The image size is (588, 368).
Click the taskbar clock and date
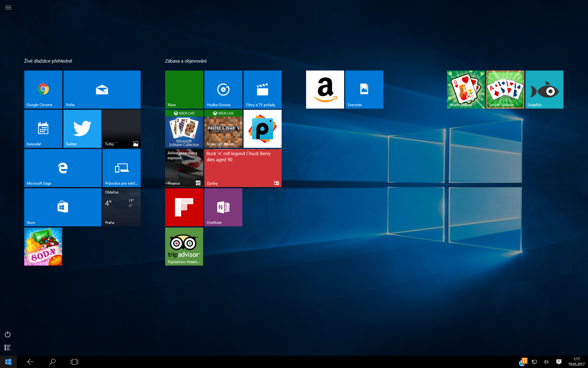click(x=576, y=362)
